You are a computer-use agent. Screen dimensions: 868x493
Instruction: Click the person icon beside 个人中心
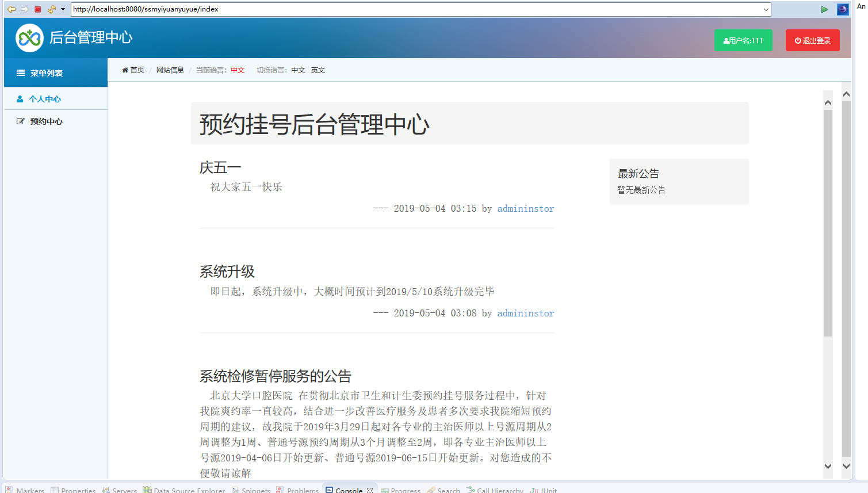tap(20, 98)
